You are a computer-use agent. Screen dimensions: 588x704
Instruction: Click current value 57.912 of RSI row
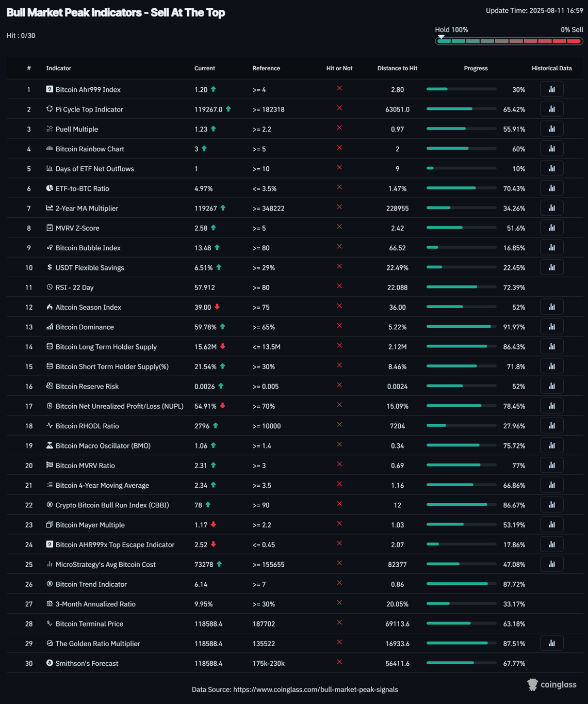(205, 287)
